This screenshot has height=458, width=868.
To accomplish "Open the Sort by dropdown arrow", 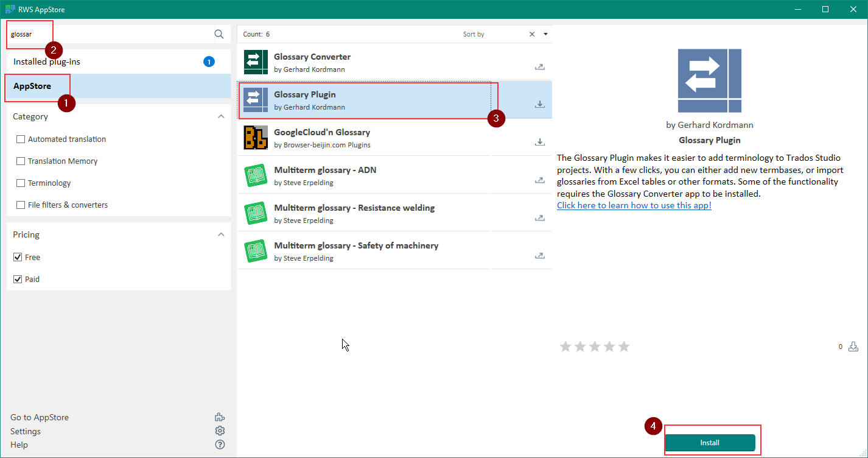I will click(545, 34).
